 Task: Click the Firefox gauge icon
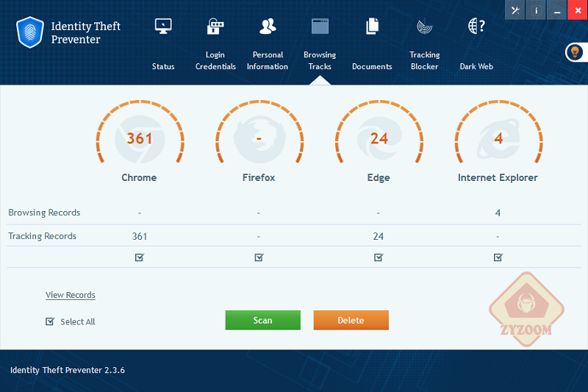[x=259, y=132]
